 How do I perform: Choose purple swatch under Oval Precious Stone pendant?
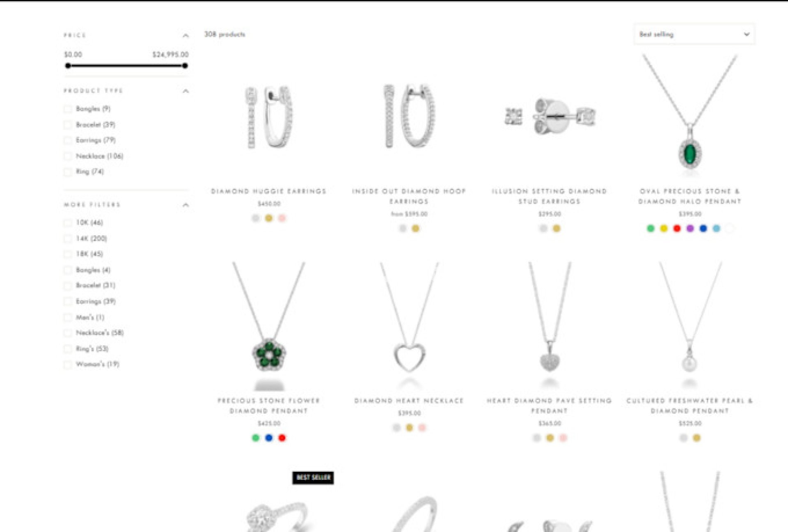pos(690,228)
